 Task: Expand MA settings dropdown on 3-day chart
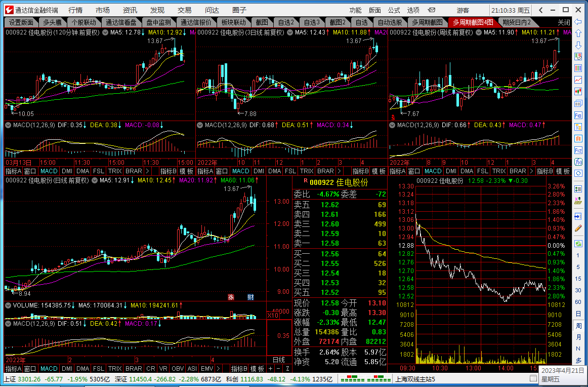[290, 32]
